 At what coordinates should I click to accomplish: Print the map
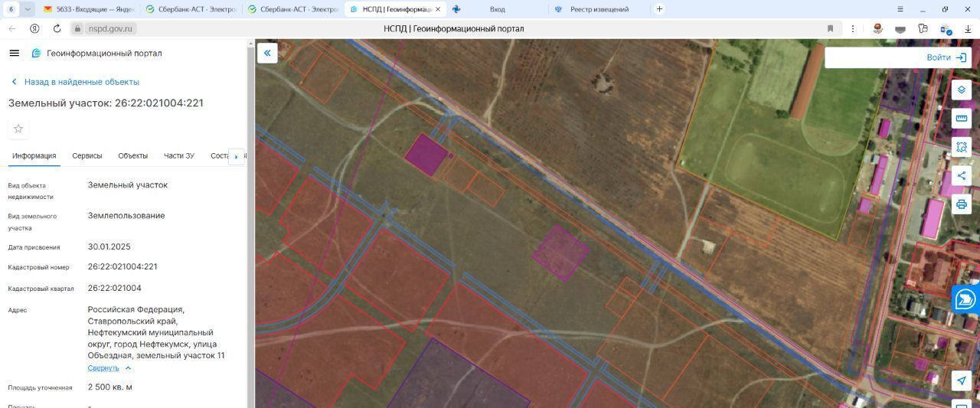(962, 204)
